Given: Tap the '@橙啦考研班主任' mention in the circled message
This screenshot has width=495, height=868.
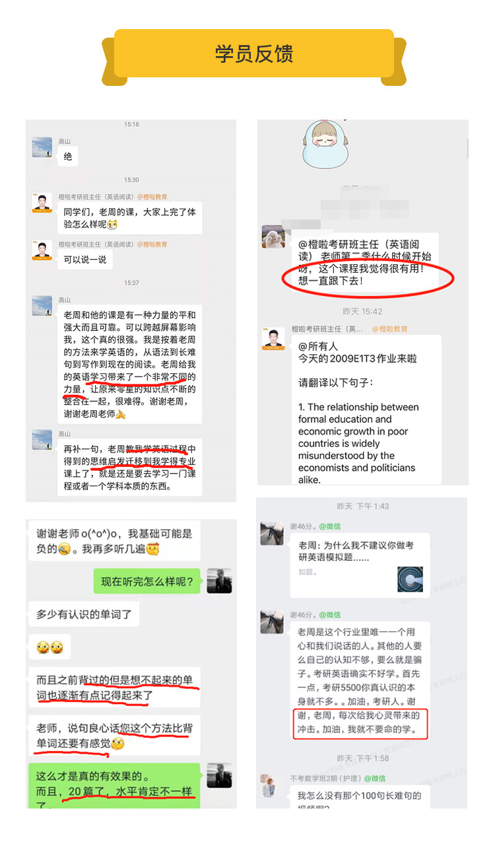Looking at the screenshot, I should (348, 250).
